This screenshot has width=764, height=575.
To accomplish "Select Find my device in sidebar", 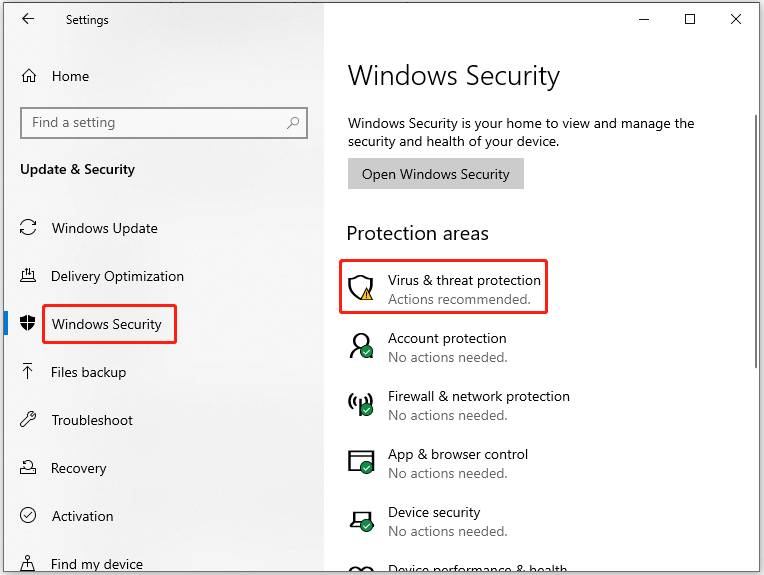I will point(97,564).
